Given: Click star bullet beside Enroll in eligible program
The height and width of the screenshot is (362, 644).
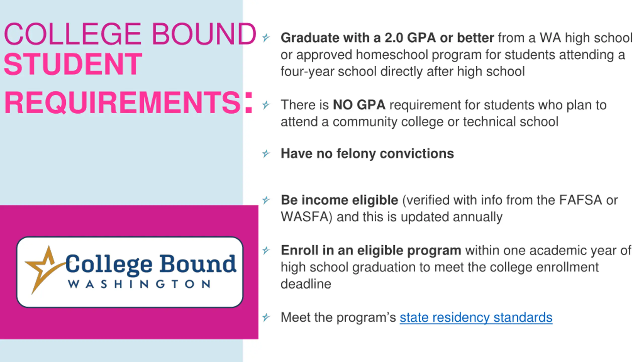Looking at the screenshot, I should point(266,250).
